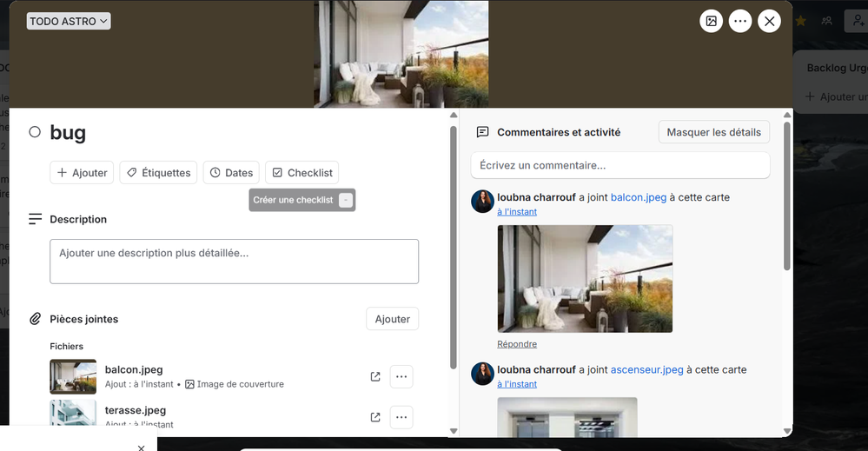The height and width of the screenshot is (451, 868).
Task: Click the Checklist button
Action: pos(301,173)
